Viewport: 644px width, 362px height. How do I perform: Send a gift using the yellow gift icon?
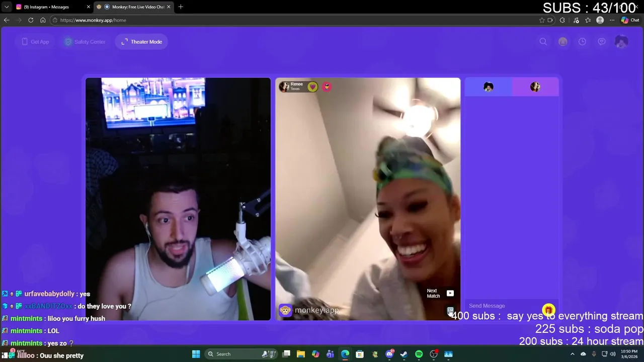click(548, 310)
